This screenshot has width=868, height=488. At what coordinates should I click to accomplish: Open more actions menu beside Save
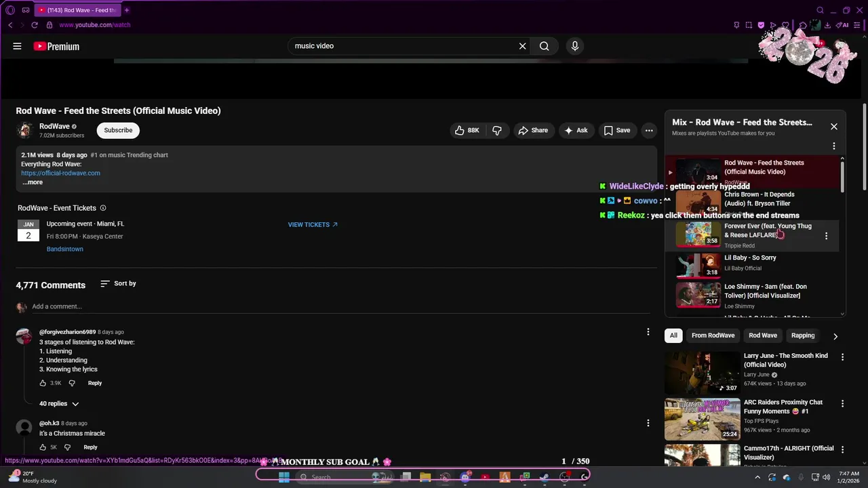[x=649, y=130]
